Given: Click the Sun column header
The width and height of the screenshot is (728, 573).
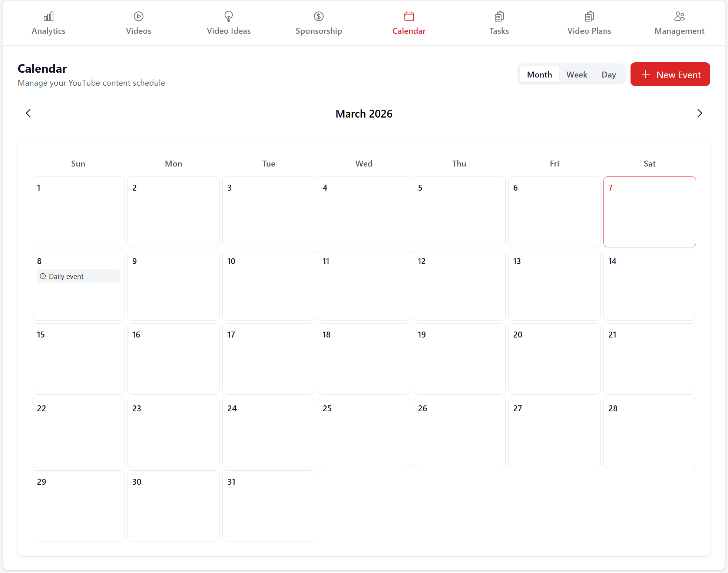Looking at the screenshot, I should point(78,164).
